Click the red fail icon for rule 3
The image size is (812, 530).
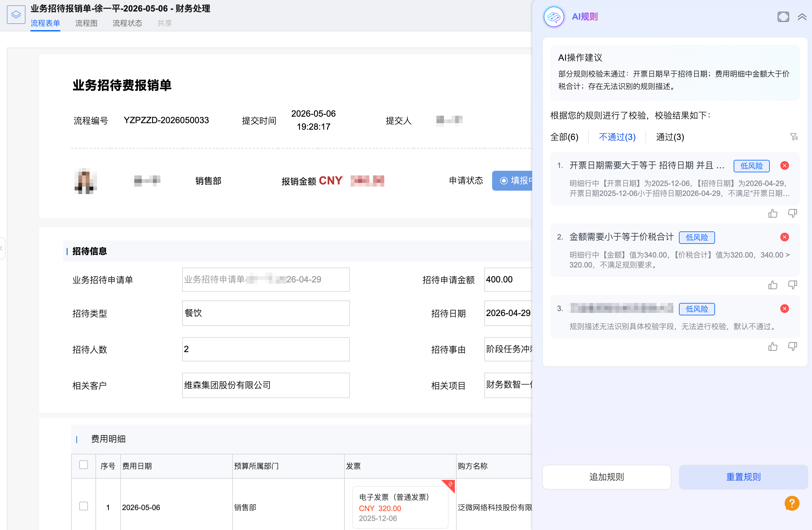[x=784, y=309]
